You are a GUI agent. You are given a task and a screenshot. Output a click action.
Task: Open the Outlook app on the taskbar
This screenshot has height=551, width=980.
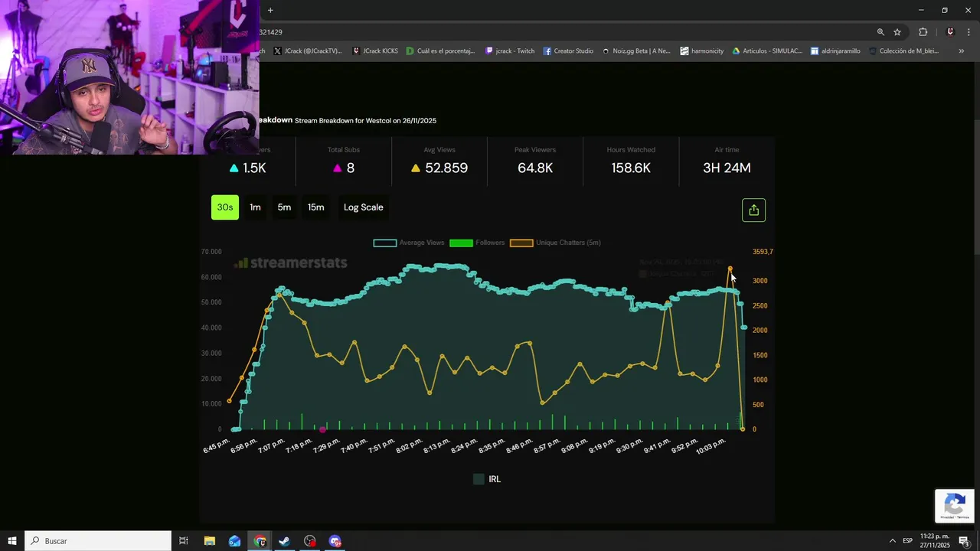click(x=234, y=541)
